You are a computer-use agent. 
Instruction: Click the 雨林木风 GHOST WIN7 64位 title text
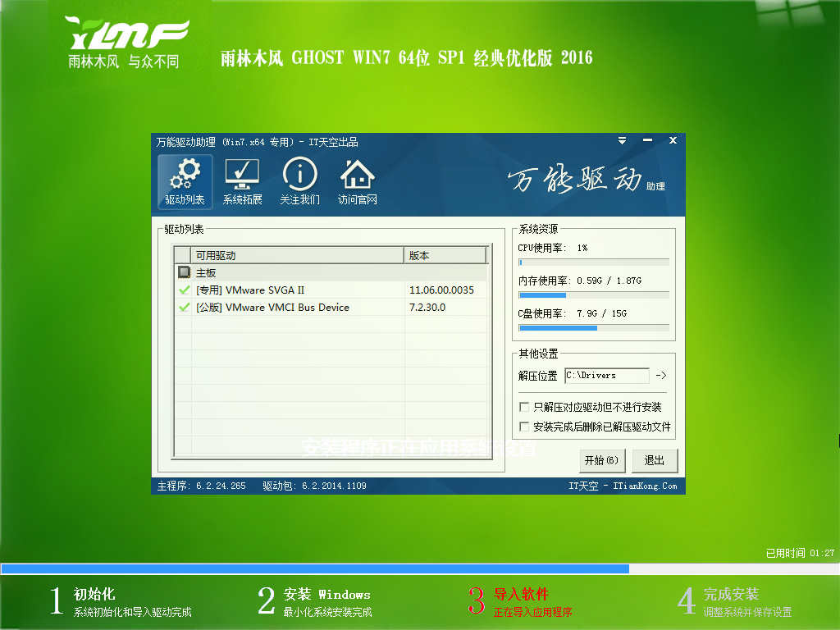coord(407,58)
